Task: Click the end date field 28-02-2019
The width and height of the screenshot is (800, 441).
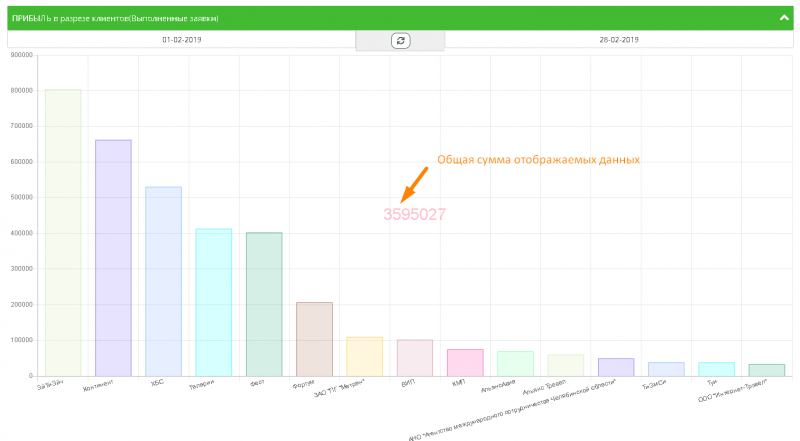Action: 619,40
